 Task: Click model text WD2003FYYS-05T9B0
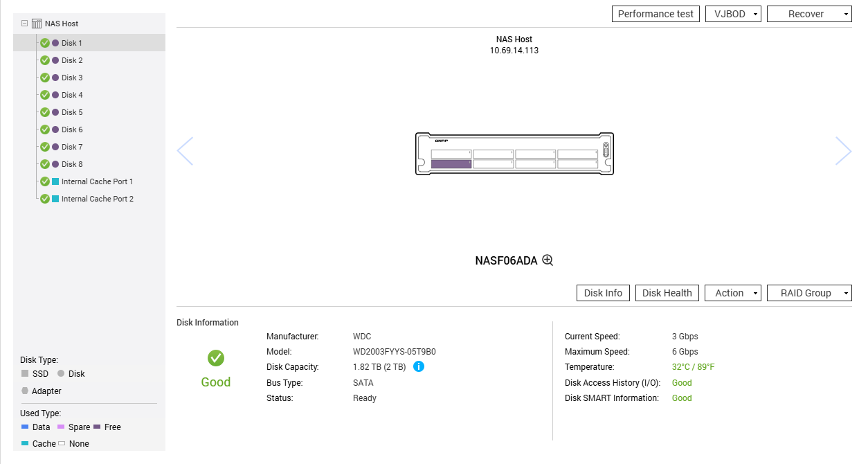pyautogui.click(x=394, y=352)
